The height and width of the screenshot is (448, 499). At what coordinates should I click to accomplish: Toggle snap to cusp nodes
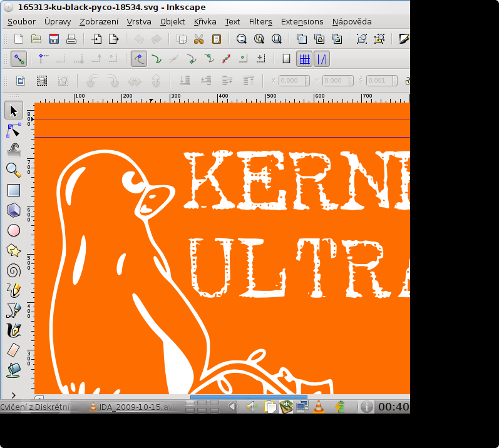191,59
